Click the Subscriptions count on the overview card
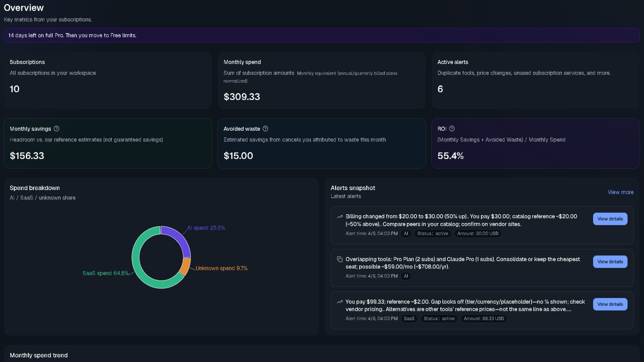 point(14,89)
